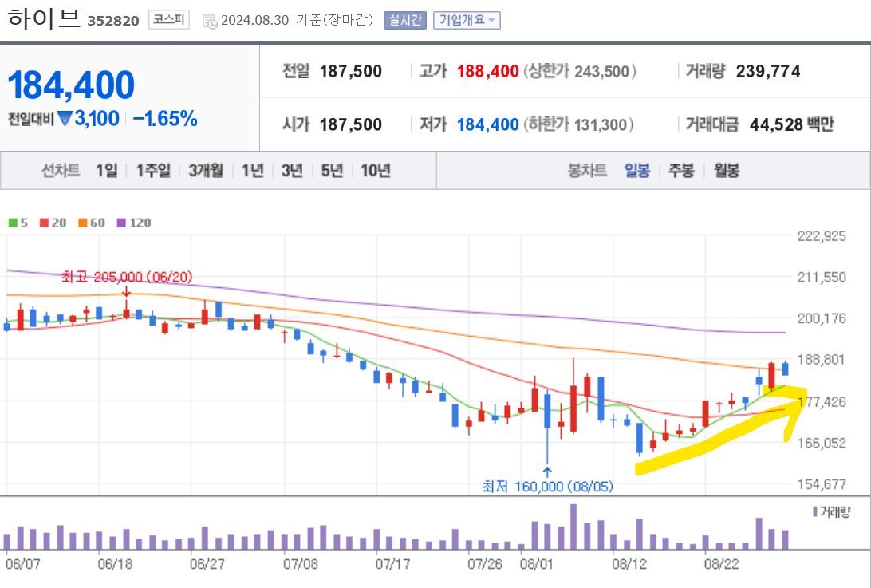Click the 200,176 price axis label

822,318
